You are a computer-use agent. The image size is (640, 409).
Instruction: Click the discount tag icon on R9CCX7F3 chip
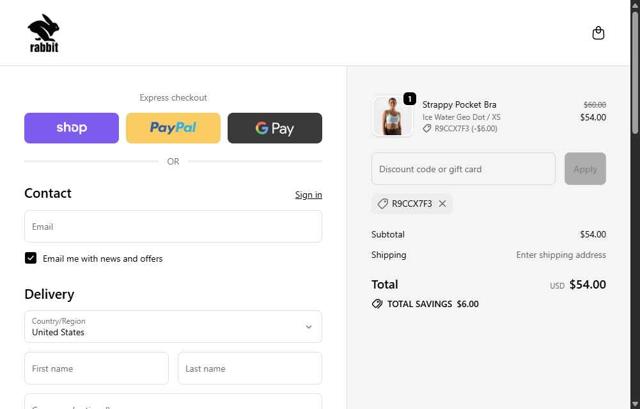(383, 204)
